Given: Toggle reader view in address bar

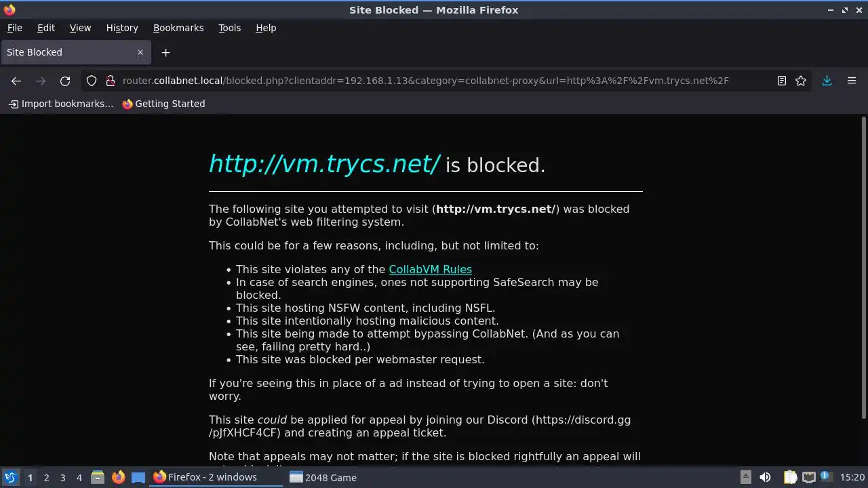Looking at the screenshot, I should pyautogui.click(x=782, y=81).
